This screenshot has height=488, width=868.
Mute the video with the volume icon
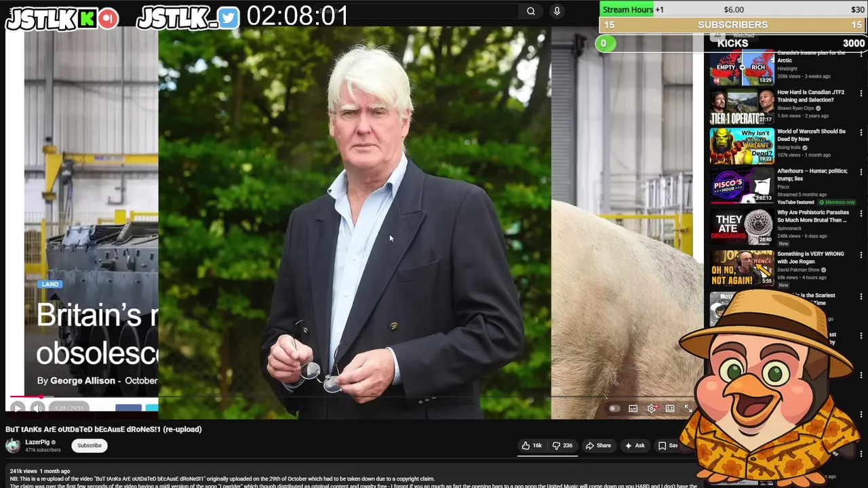coord(37,408)
